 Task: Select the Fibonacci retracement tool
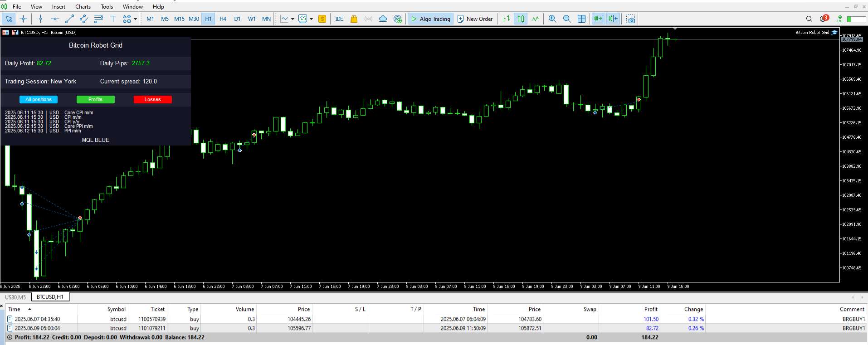(98, 19)
